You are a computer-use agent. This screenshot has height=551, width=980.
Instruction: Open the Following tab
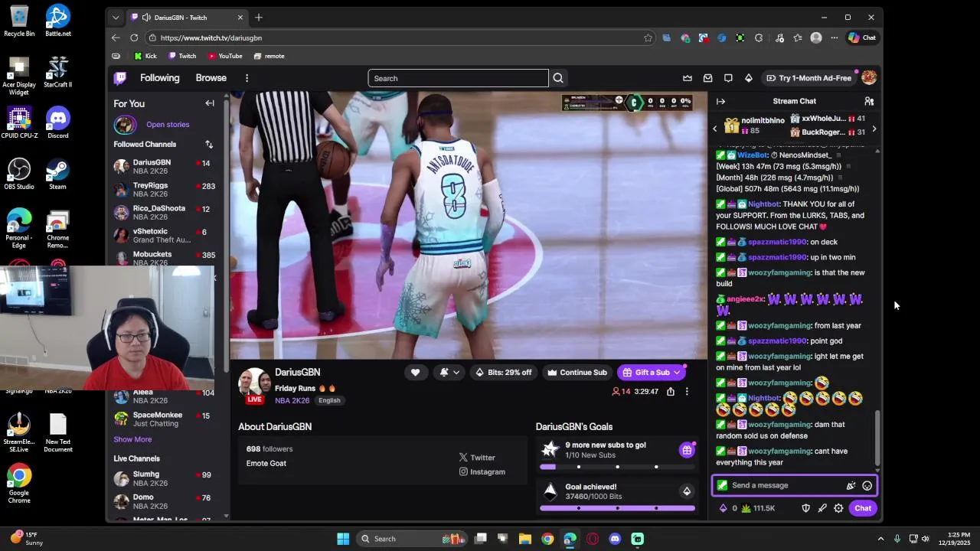point(159,78)
